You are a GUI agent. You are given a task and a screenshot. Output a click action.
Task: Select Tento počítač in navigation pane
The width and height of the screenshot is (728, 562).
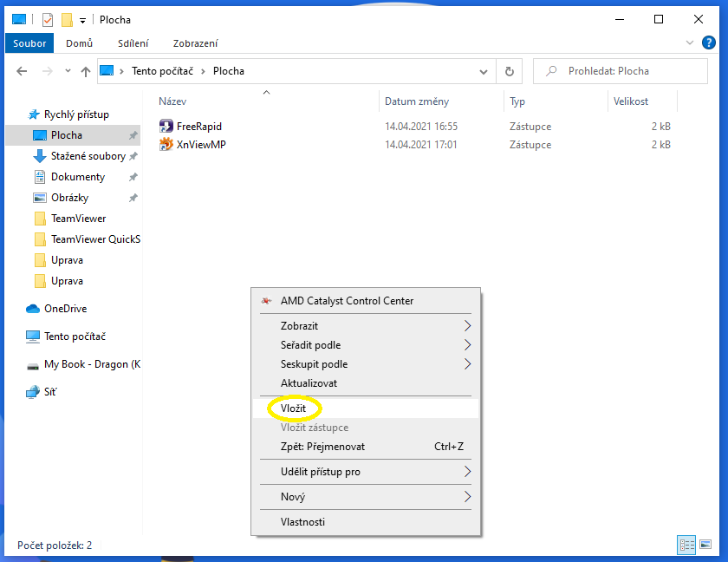pyautogui.click(x=75, y=337)
